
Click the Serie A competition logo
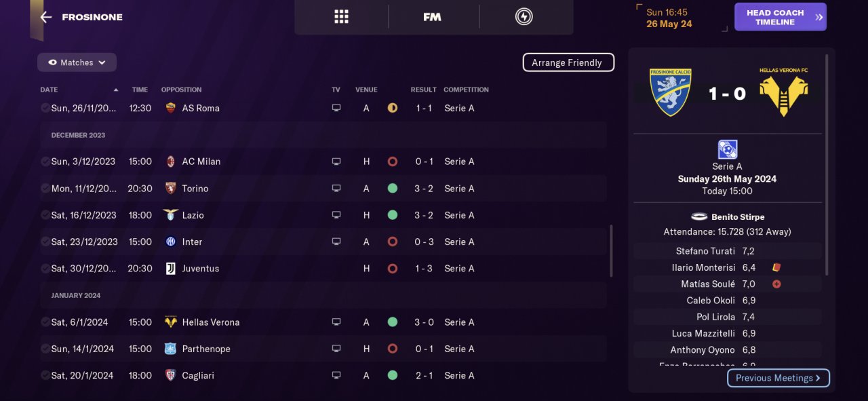pyautogui.click(x=727, y=149)
